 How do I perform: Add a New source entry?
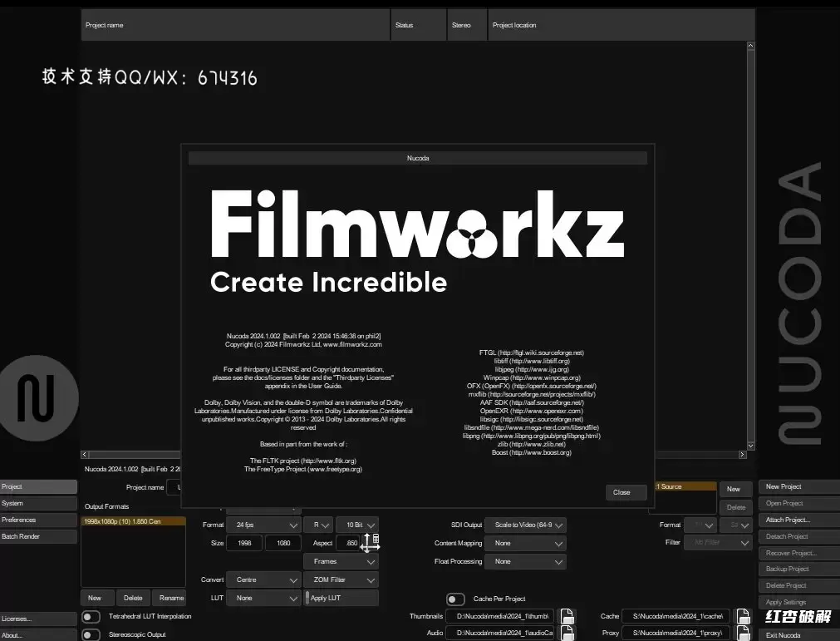tap(736, 489)
